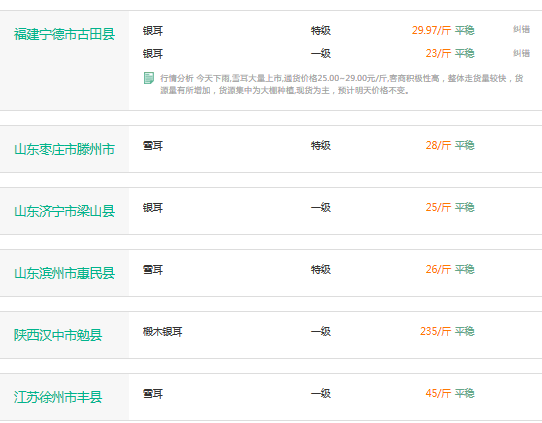The width and height of the screenshot is (542, 423).
Task: Click the 26/斤 price in 惠民县 row
Action: tap(438, 269)
